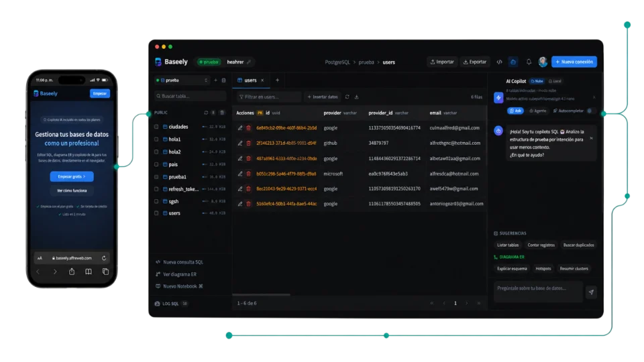Send the copilot message with arrow icon

(591, 292)
